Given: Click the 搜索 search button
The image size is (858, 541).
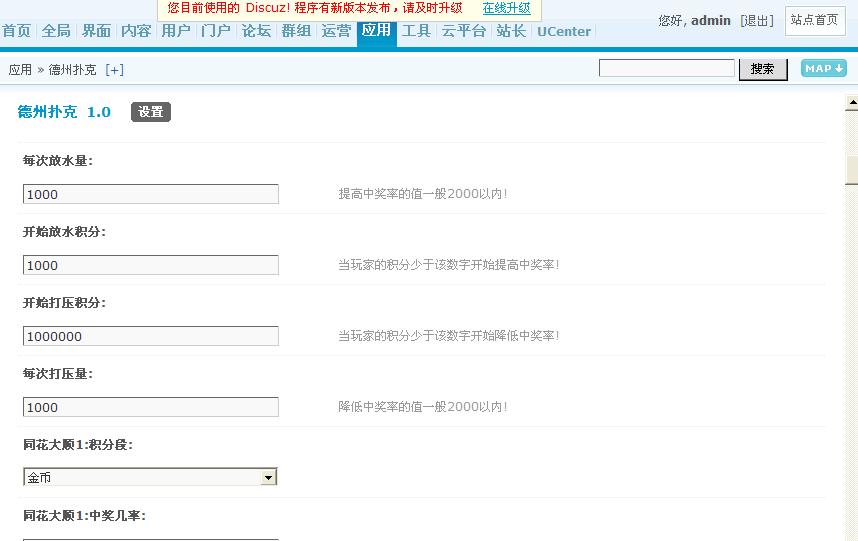Looking at the screenshot, I should (763, 69).
